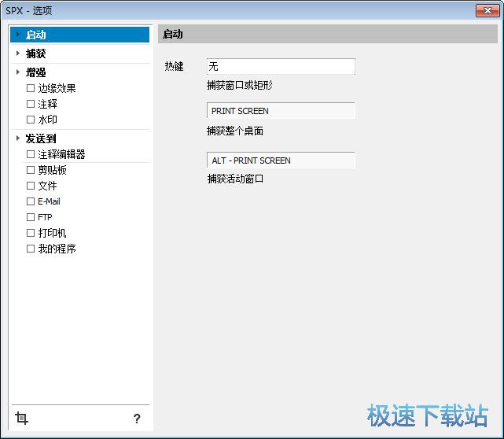Click the crop capture icon at bottom left

(x=22, y=418)
